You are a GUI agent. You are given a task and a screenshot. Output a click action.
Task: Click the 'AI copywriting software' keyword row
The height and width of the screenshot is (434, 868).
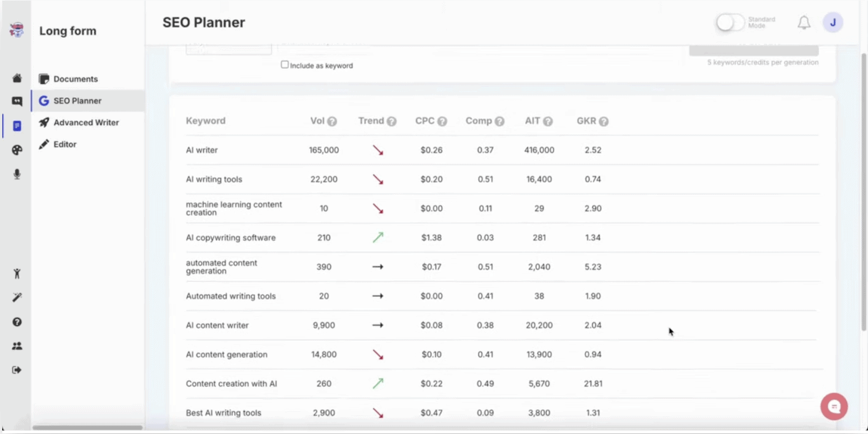(x=230, y=238)
